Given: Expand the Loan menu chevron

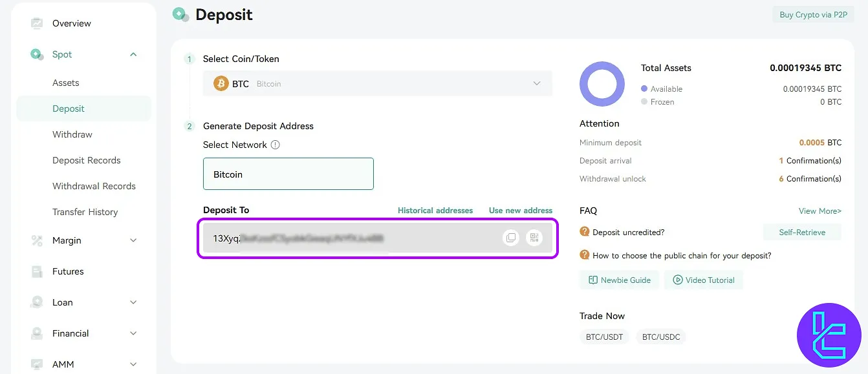Looking at the screenshot, I should 133,302.
